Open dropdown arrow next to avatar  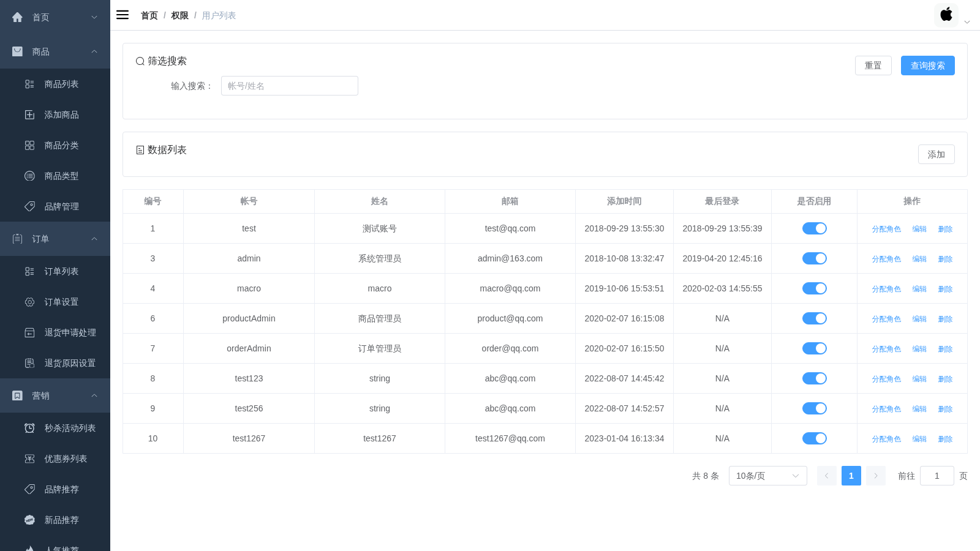(x=967, y=22)
